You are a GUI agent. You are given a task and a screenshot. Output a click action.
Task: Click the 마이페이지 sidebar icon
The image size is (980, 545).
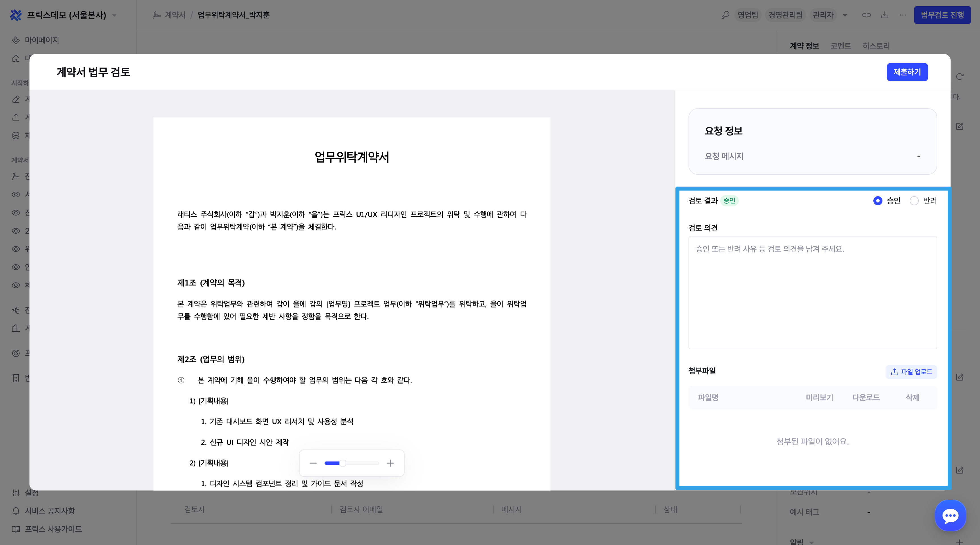click(x=16, y=40)
